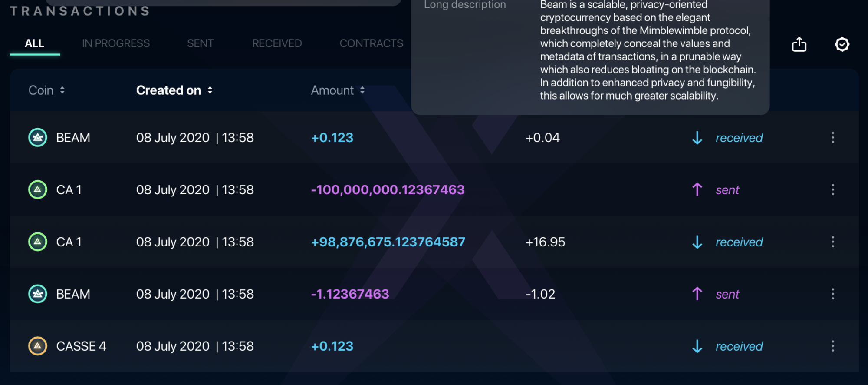
Task: Open the CONTRACTS tab
Action: [371, 43]
